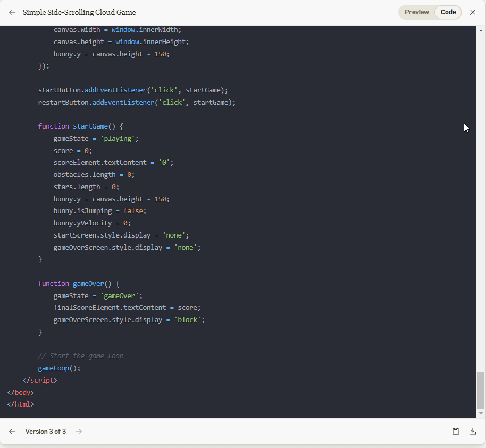Click the "function gameOver()" declaration line
Image resolution: width=486 pixels, height=448 pixels.
(79, 284)
